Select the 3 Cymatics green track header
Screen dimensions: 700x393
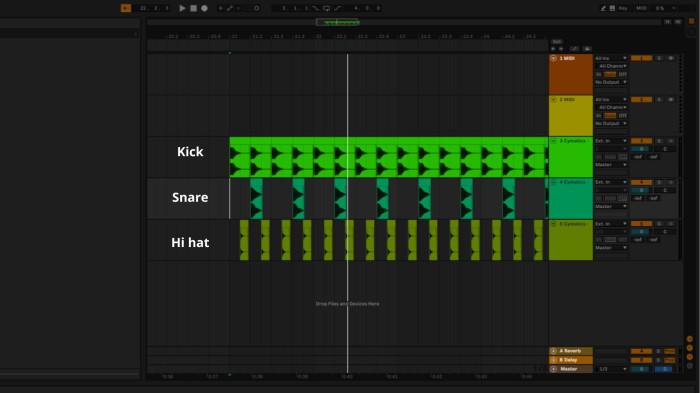(571, 157)
